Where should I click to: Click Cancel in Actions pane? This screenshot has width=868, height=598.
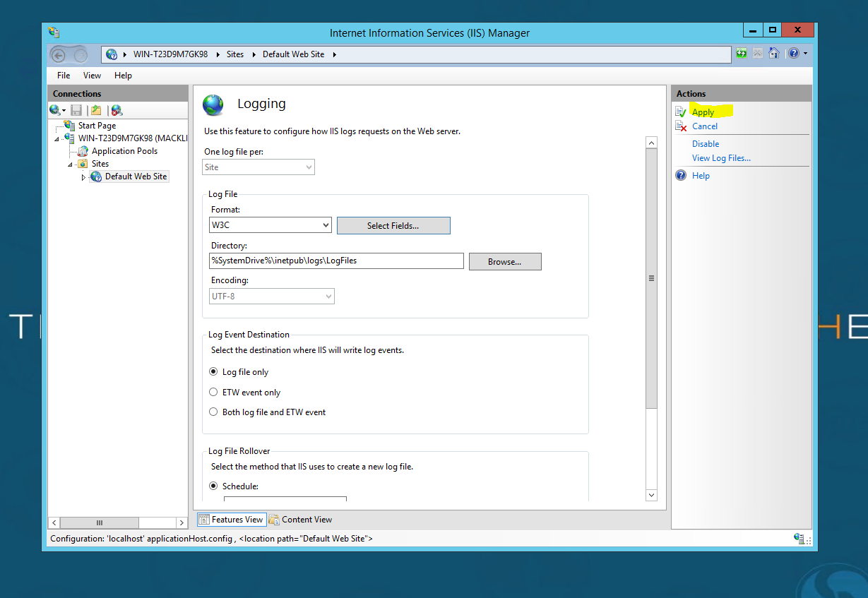705,126
